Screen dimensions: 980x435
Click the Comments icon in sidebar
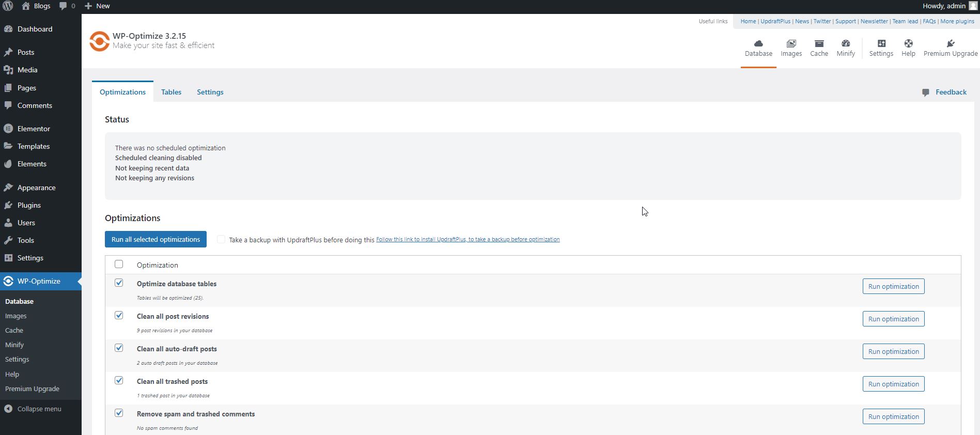click(8, 105)
